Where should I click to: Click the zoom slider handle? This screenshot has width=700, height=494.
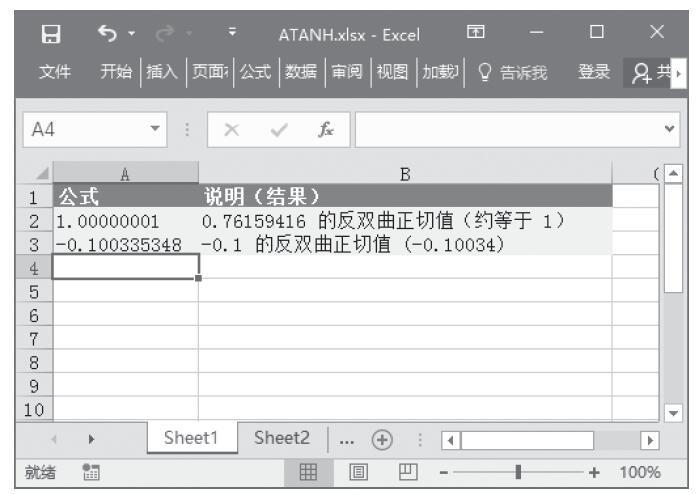(x=517, y=472)
